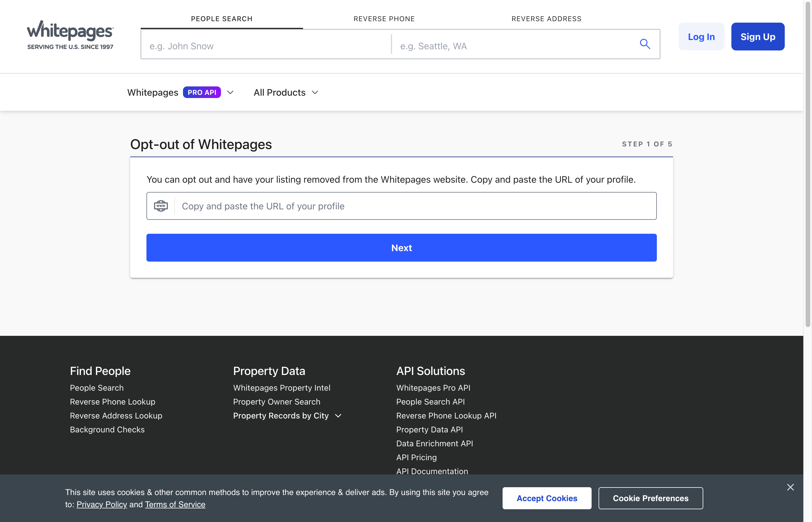Image resolution: width=812 pixels, height=522 pixels.
Task: Open Property Owner Search link
Action: [x=277, y=402]
